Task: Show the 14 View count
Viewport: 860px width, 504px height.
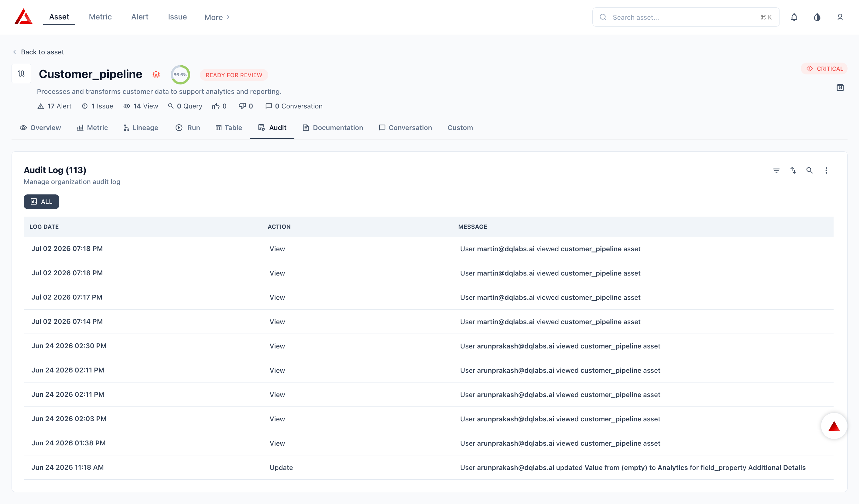Action: pos(141,106)
